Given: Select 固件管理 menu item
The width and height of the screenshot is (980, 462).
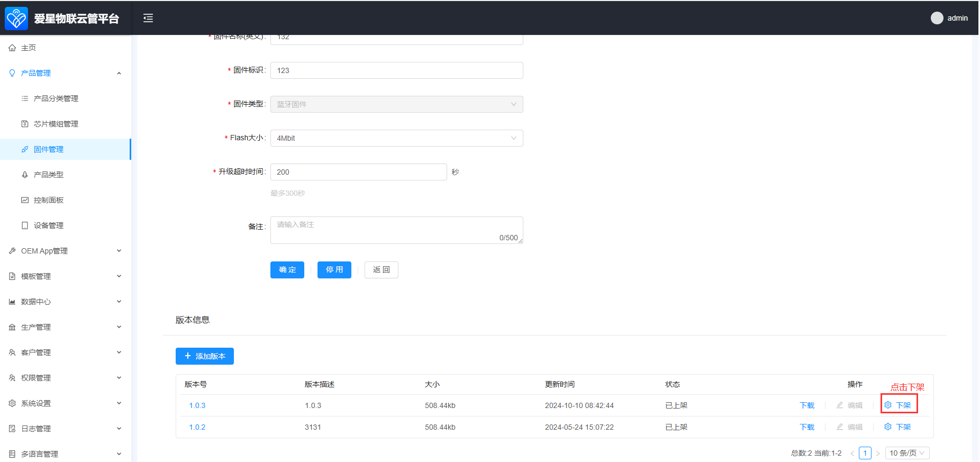Looking at the screenshot, I should click(x=66, y=149).
